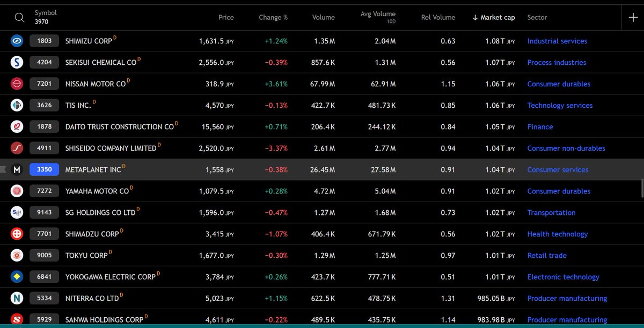644x328 pixels.
Task: Sort by the Price column header
Action: click(x=226, y=17)
